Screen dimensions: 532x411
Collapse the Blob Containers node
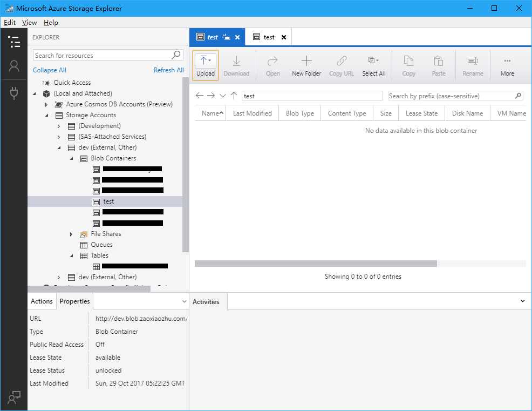click(71, 158)
